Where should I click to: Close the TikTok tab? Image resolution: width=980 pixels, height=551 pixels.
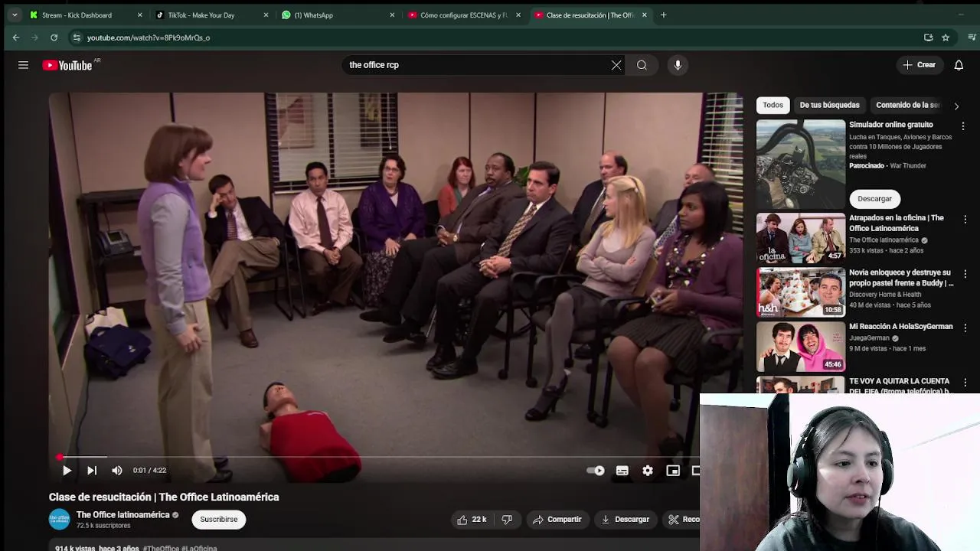coord(266,15)
